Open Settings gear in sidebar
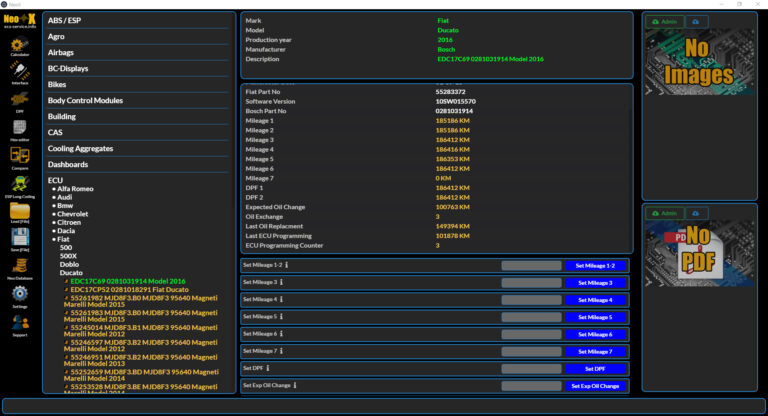The height and width of the screenshot is (416, 768). (19, 294)
